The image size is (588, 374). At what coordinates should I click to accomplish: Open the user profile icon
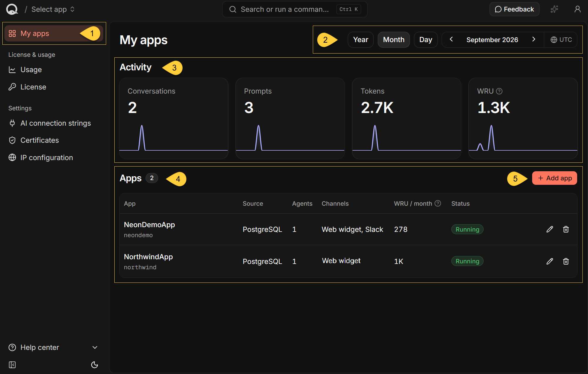[x=577, y=9]
